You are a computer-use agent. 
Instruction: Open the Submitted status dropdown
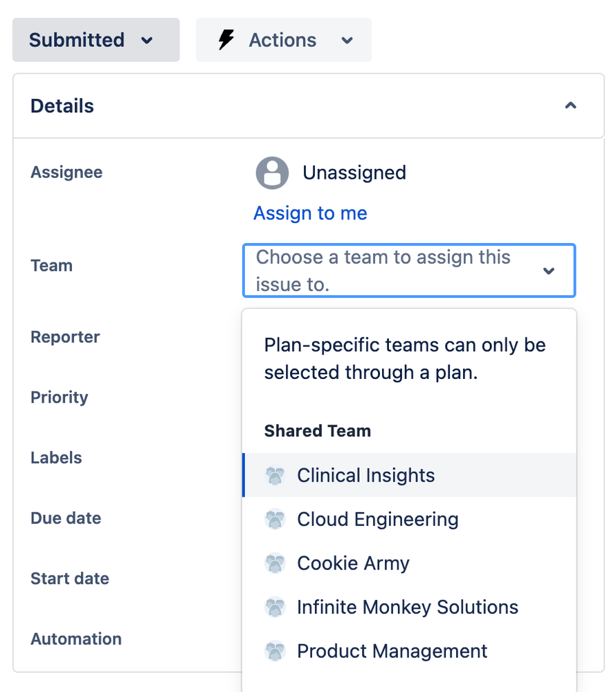click(96, 40)
